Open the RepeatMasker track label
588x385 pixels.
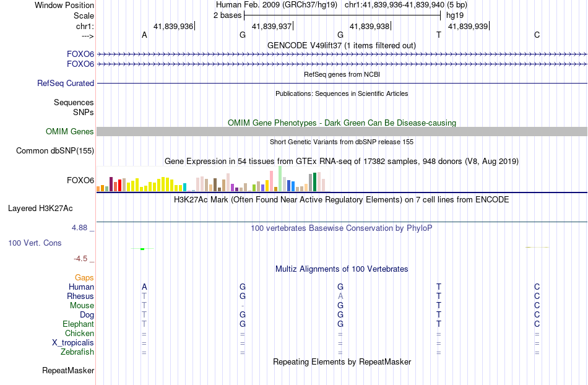click(68, 370)
